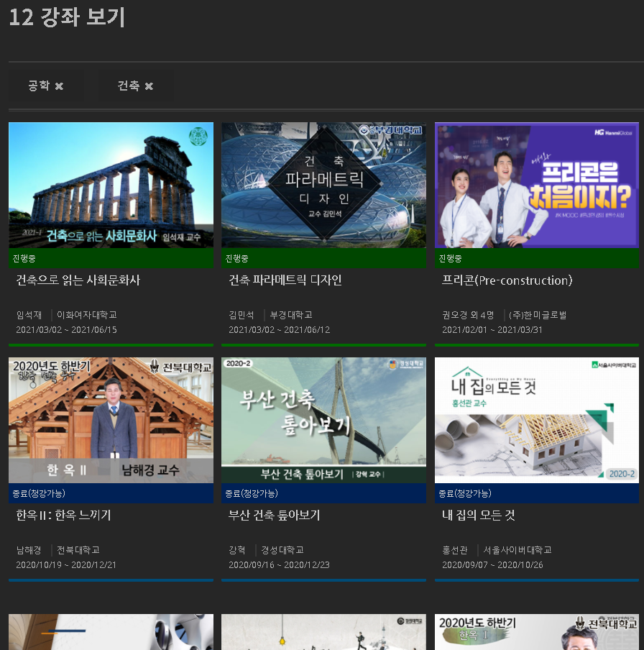
Task: Click 진행중 status on 건축 파라메트릭 디자인
Action: 236,259
